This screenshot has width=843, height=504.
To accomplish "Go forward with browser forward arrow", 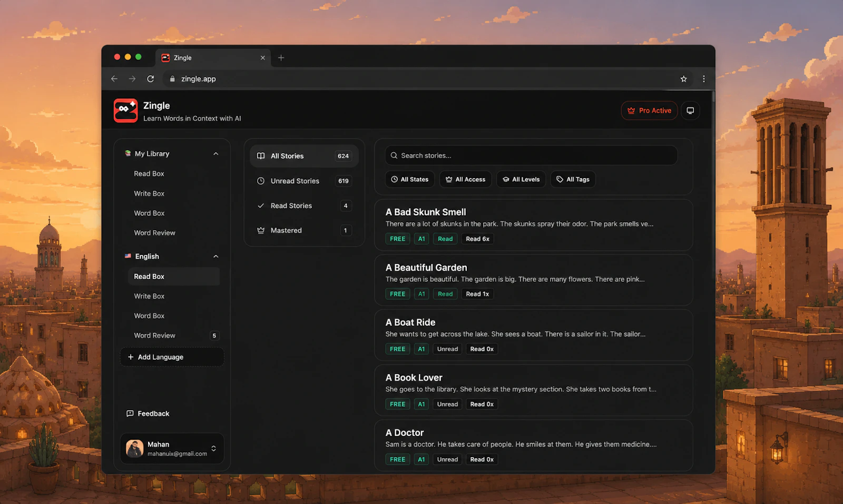I will pyautogui.click(x=132, y=79).
